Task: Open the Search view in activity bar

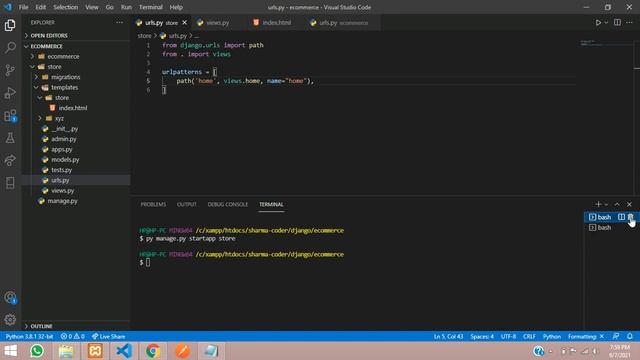Action: [10, 47]
